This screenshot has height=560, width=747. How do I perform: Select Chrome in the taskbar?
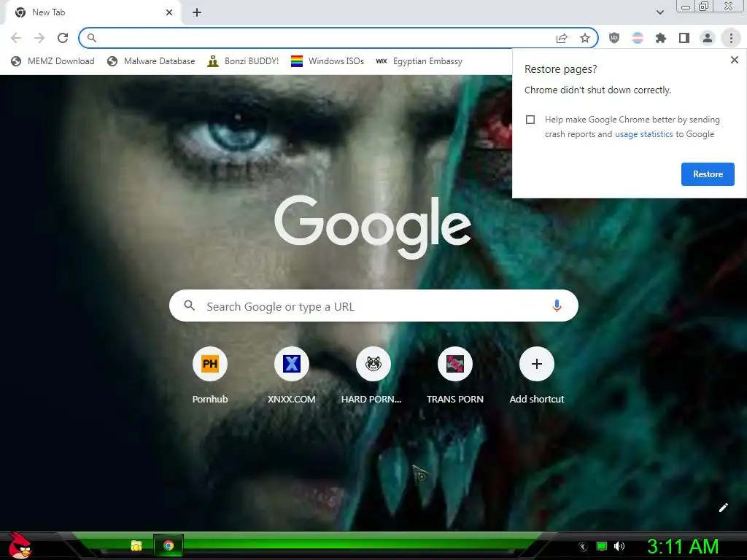point(169,545)
